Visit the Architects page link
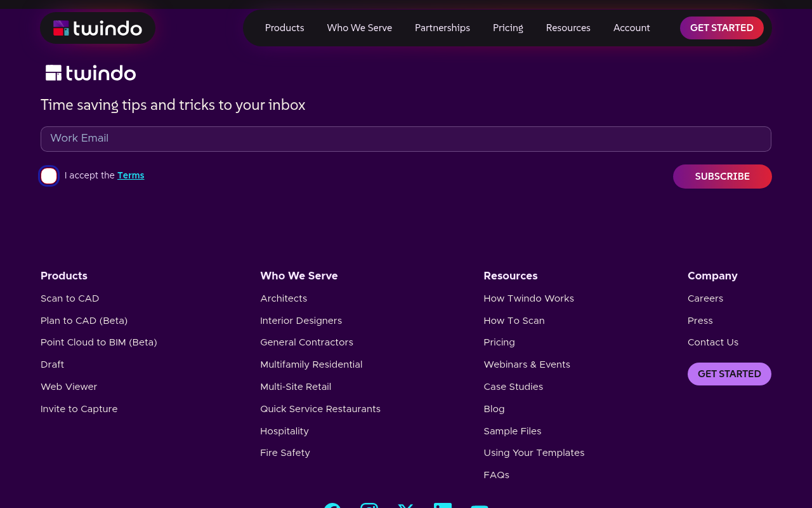The width and height of the screenshot is (812, 508). [x=284, y=298]
